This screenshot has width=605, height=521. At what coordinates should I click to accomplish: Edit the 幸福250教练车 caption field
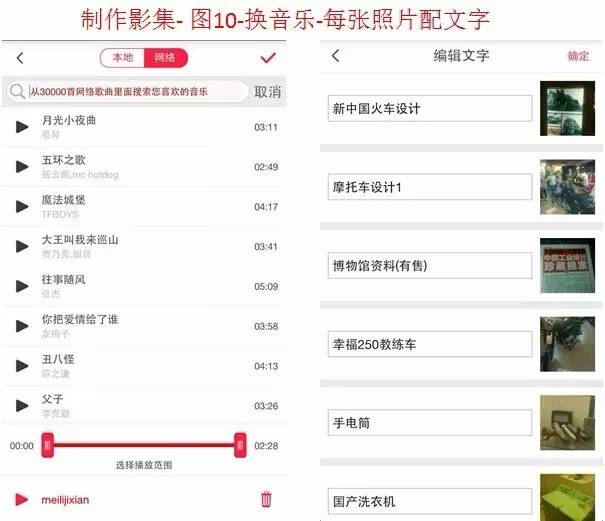[430, 344]
